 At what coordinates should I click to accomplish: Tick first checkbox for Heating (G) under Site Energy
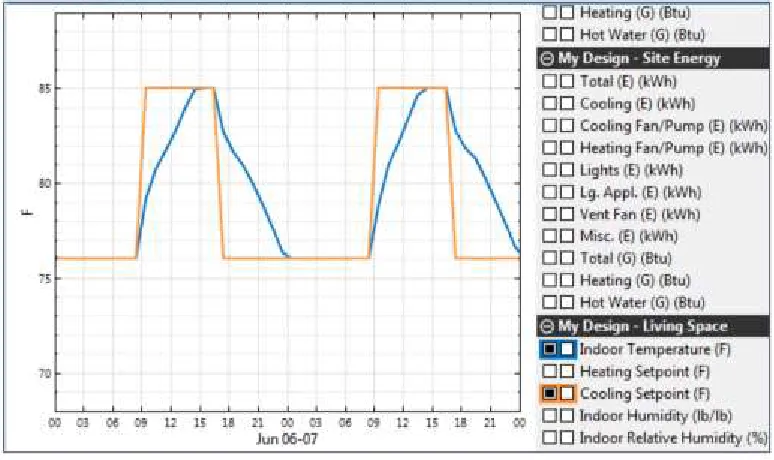(x=549, y=280)
